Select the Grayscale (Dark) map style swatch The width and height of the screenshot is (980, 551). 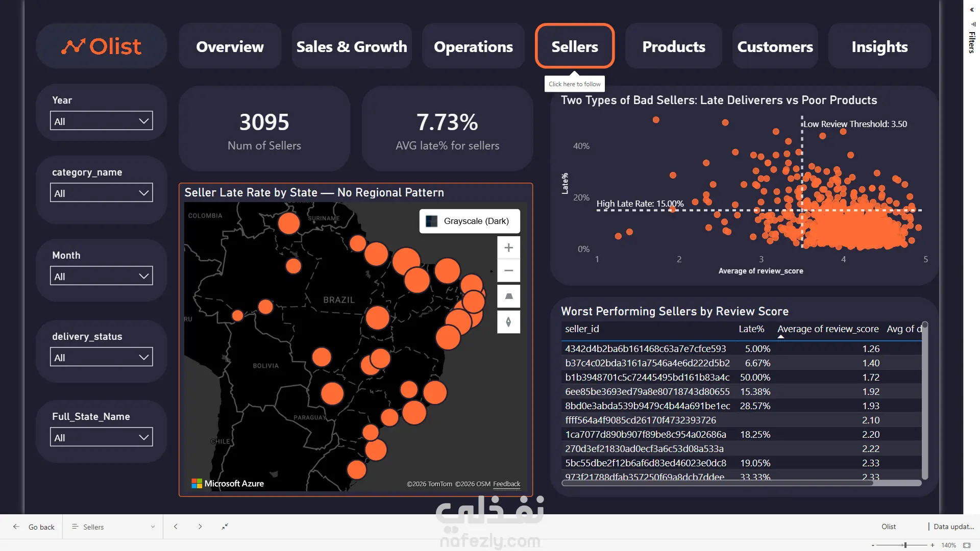[431, 221]
